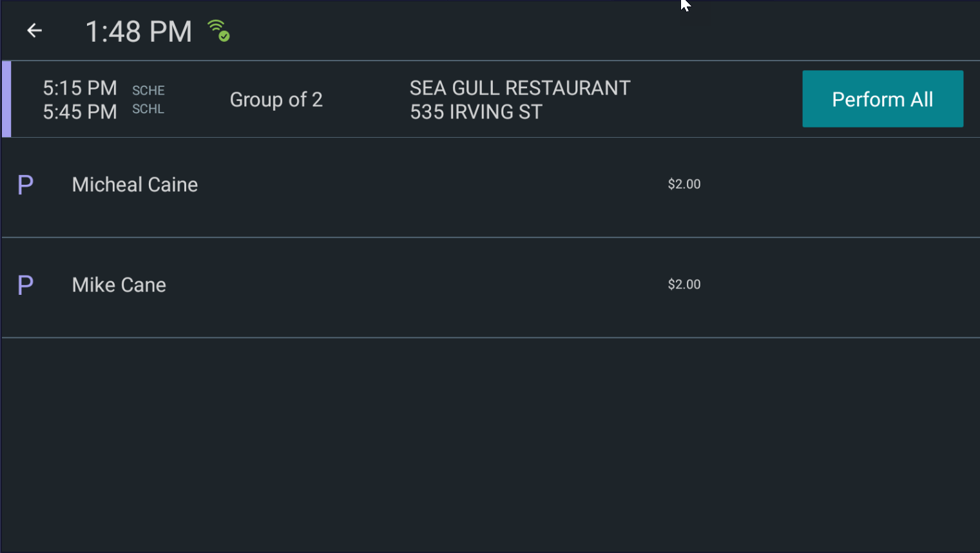This screenshot has width=980, height=553.
Task: Click the SCHL label next to 5:45 PM
Action: coord(148,109)
